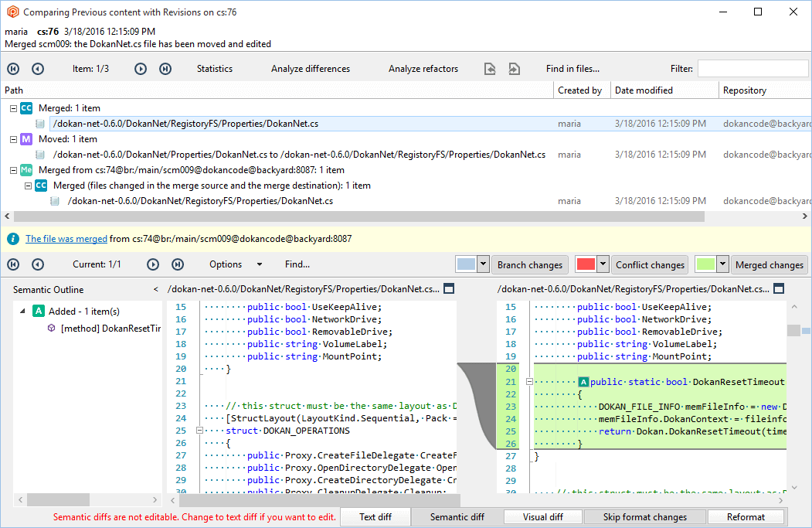Screen dimensions: 812x528
Task: Follow 'The file was merged' link
Action: coord(66,238)
